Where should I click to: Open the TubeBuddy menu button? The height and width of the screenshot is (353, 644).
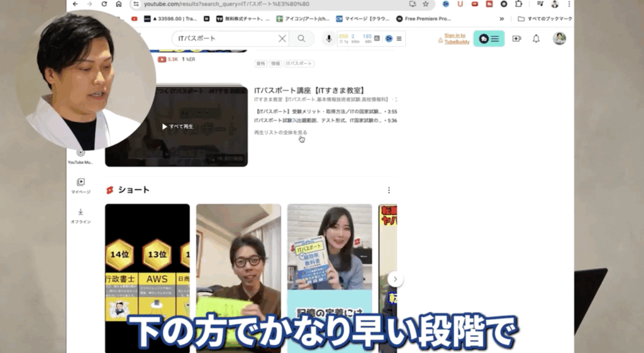point(489,39)
